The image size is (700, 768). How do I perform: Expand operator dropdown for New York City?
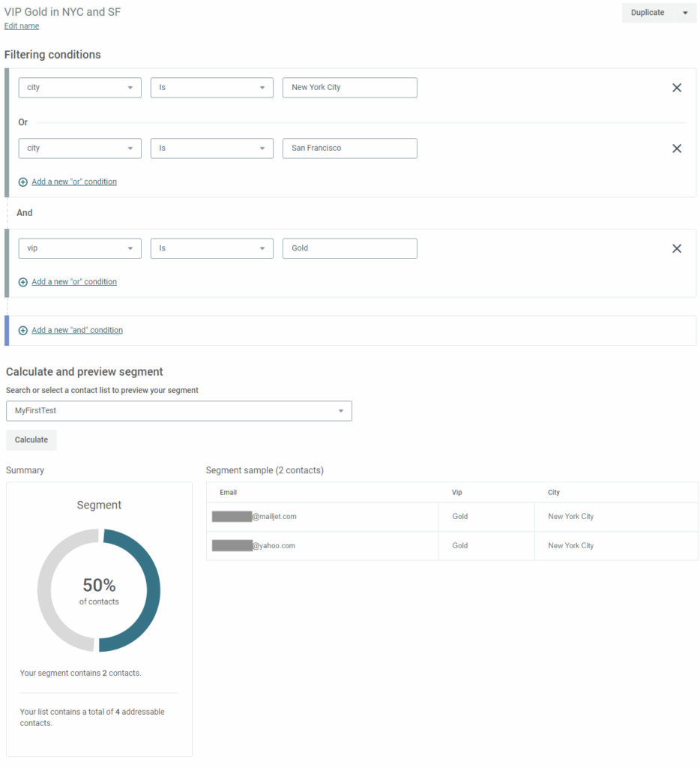pos(212,88)
